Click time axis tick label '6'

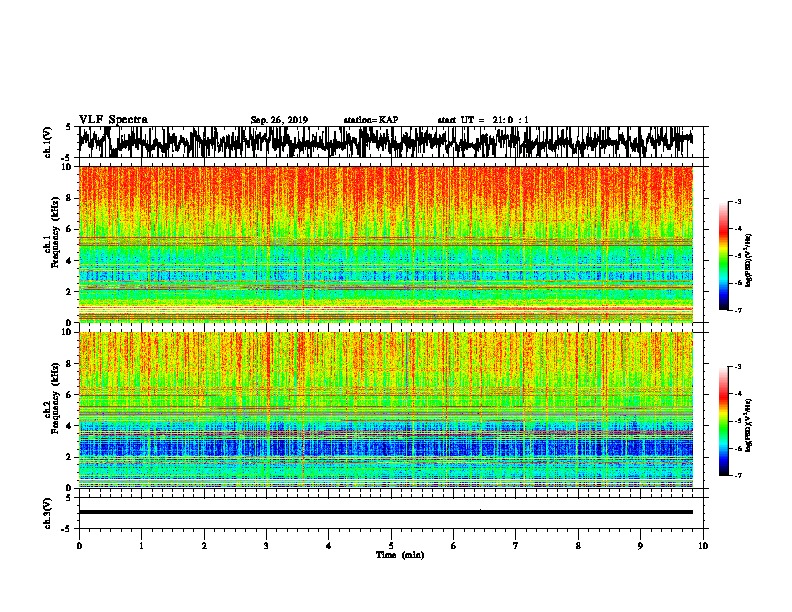click(x=454, y=546)
